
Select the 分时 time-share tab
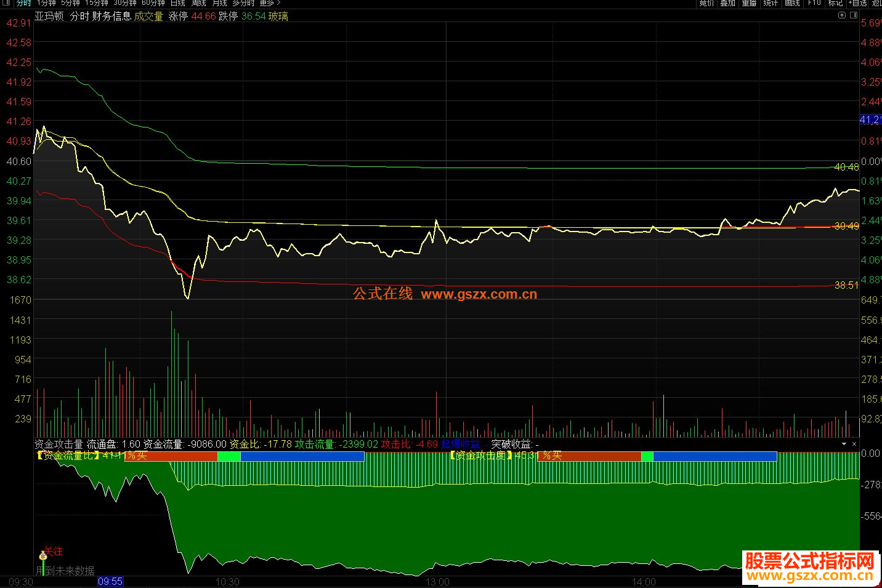point(23,3)
